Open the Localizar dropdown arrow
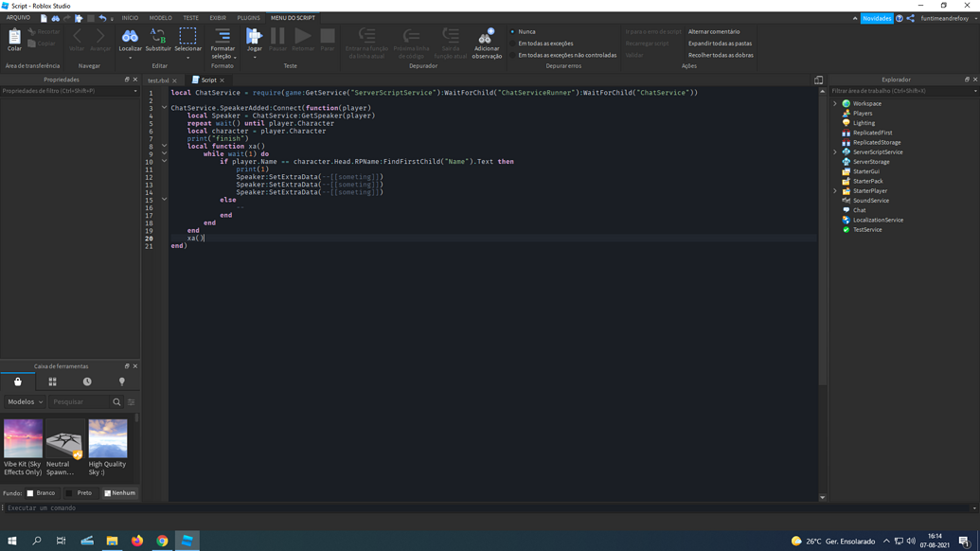The image size is (980, 551). click(x=130, y=58)
